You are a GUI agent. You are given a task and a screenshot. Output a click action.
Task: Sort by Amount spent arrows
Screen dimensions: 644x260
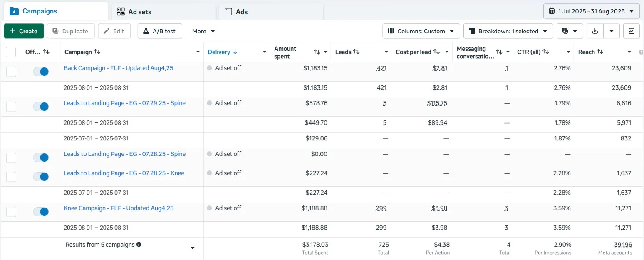tap(317, 52)
